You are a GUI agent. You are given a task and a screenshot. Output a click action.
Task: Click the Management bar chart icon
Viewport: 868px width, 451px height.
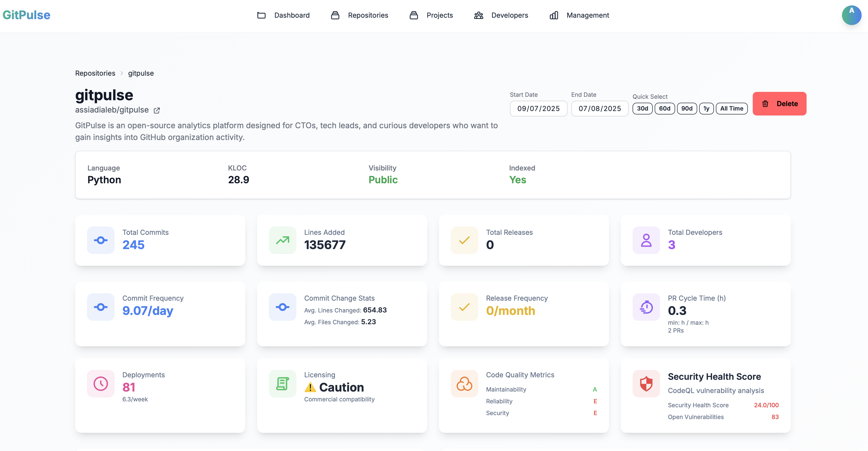pyautogui.click(x=554, y=15)
